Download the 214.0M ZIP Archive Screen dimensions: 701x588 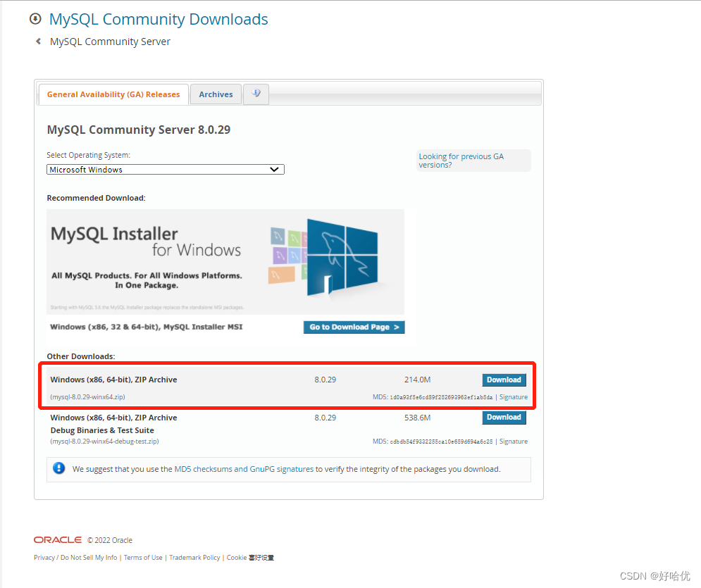504,380
